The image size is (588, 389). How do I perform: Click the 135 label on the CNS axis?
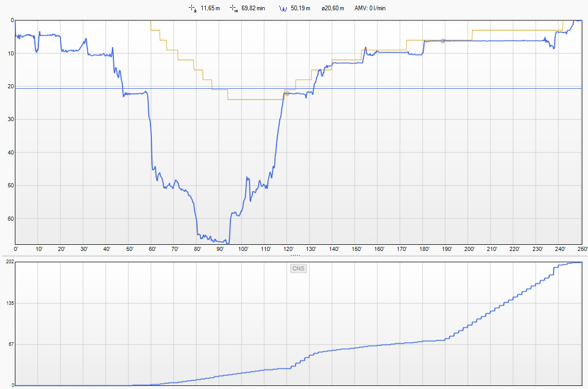[9, 303]
